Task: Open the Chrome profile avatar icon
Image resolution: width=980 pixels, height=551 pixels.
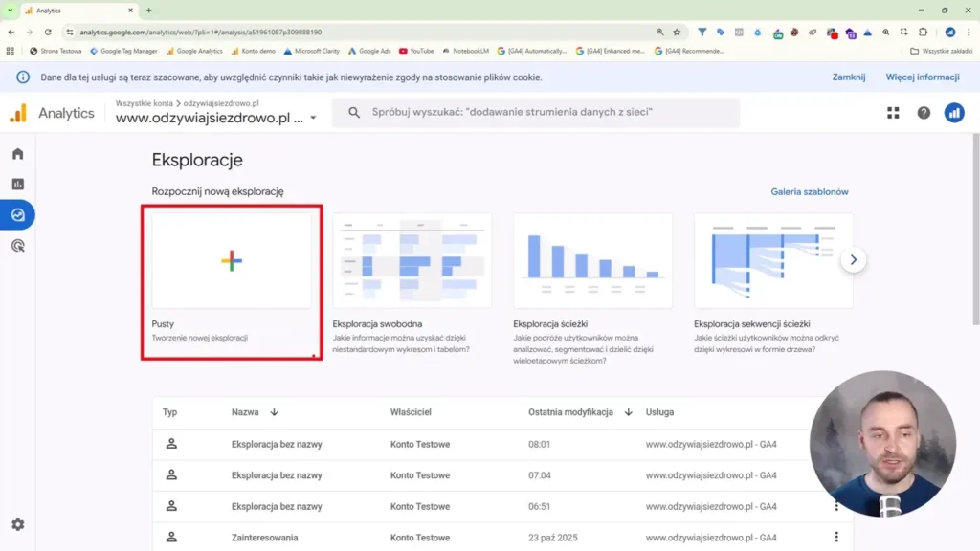Action: (950, 32)
